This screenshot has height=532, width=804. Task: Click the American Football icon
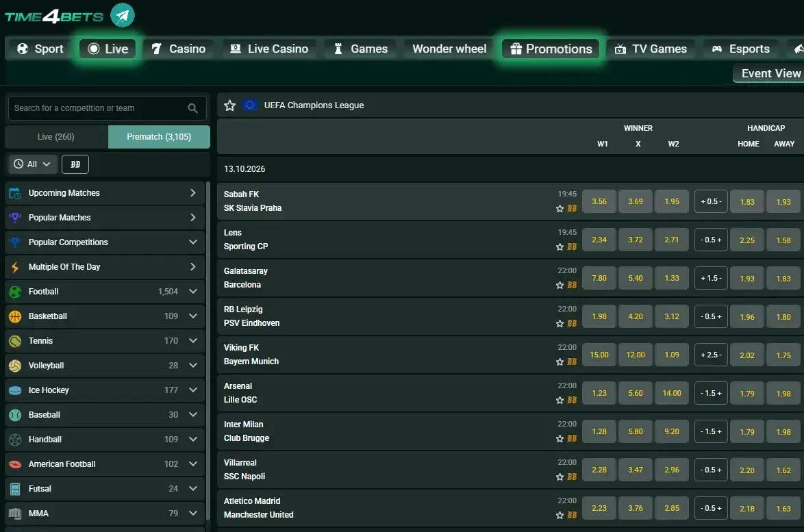pyautogui.click(x=15, y=464)
